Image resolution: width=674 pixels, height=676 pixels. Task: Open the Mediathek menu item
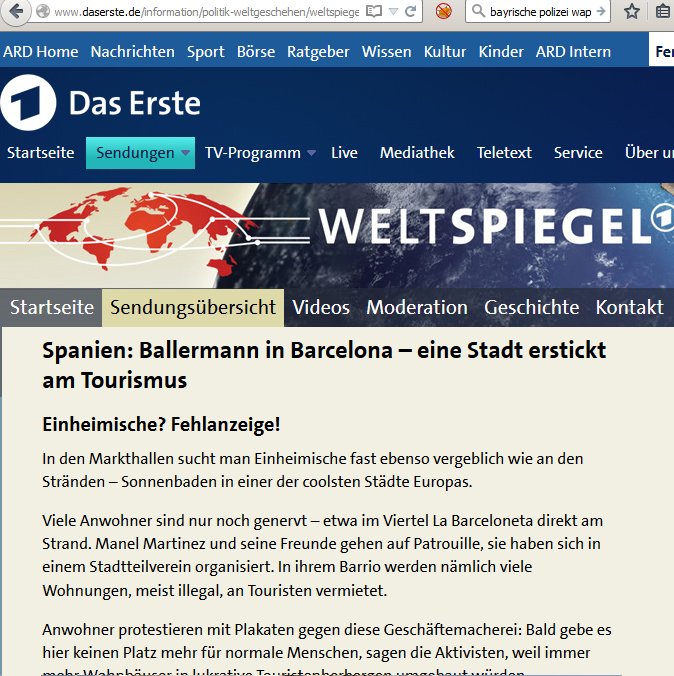(x=417, y=153)
